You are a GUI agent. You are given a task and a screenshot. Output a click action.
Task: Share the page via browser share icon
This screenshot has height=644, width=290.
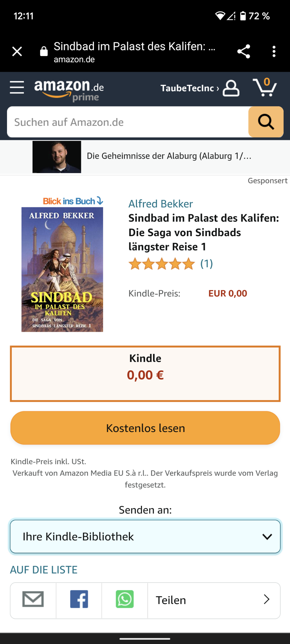(244, 51)
